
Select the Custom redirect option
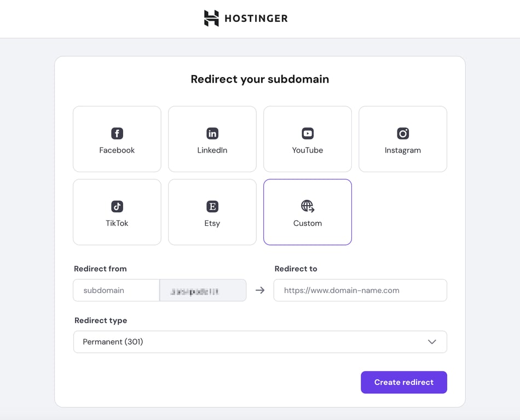(x=307, y=212)
